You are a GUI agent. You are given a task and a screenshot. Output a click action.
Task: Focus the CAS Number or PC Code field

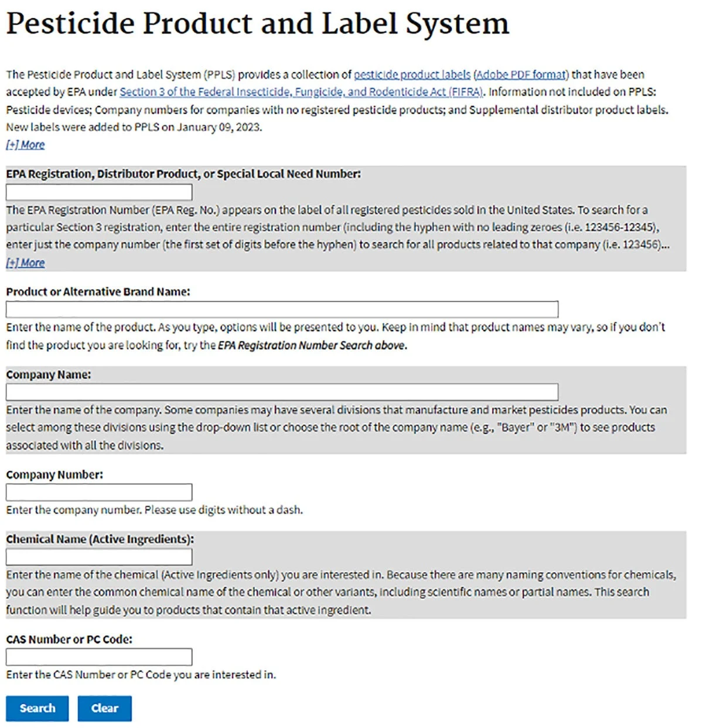(x=99, y=657)
